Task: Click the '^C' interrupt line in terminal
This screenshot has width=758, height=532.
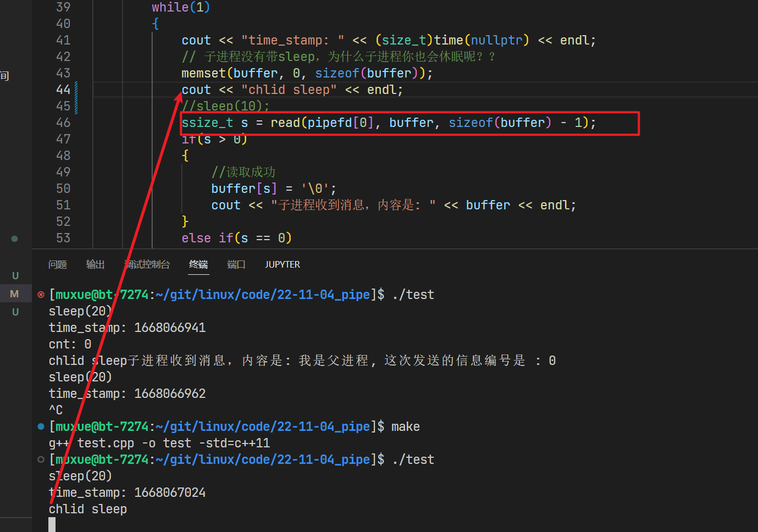Action: click(x=56, y=410)
